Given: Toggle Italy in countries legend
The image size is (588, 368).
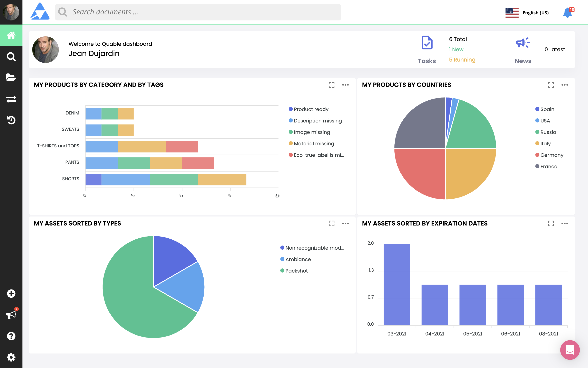Looking at the screenshot, I should tap(543, 144).
